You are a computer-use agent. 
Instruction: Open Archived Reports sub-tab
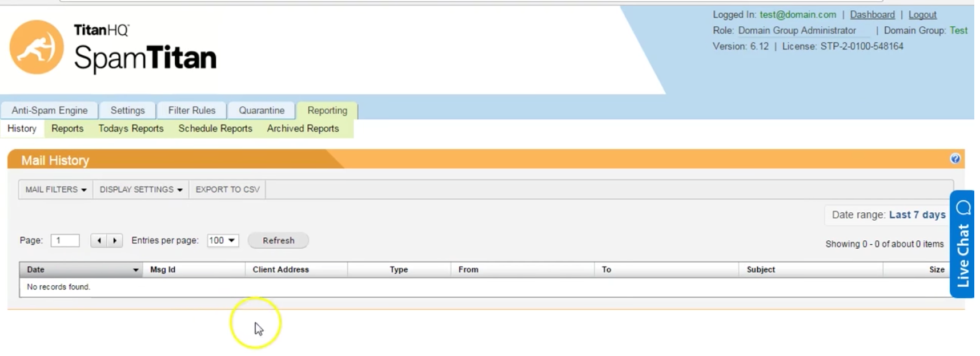click(303, 129)
